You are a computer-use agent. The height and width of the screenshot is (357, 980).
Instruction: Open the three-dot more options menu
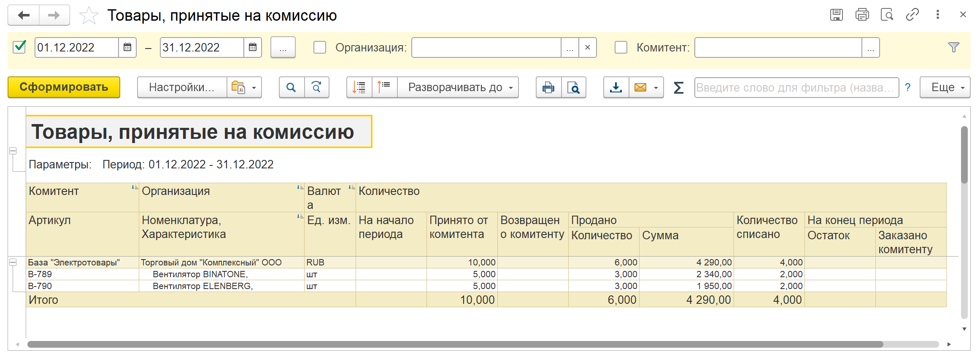(937, 15)
